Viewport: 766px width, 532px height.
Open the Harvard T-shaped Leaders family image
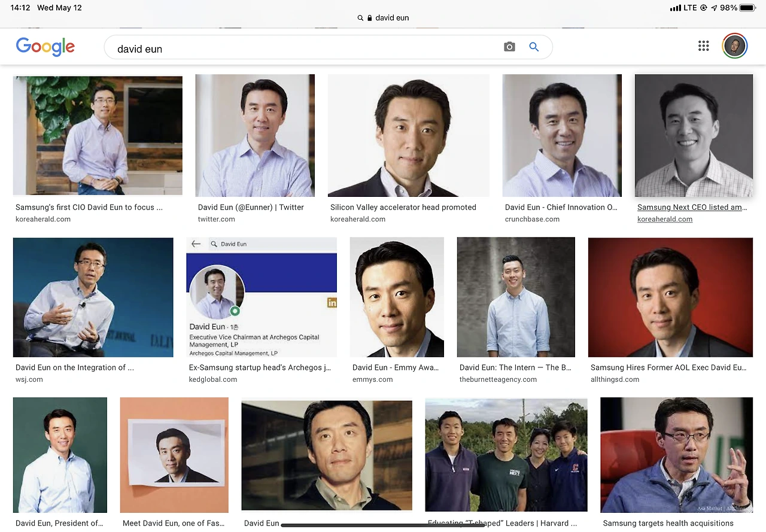tap(506, 455)
